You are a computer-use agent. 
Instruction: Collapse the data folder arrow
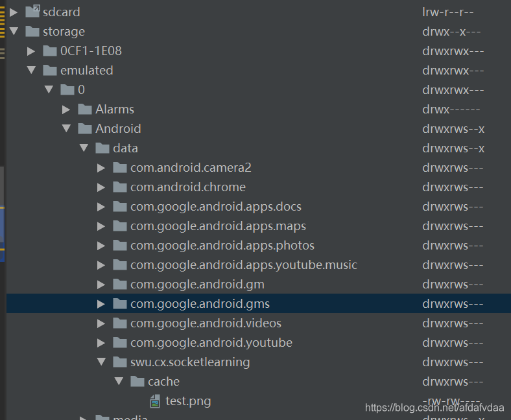[84, 148]
